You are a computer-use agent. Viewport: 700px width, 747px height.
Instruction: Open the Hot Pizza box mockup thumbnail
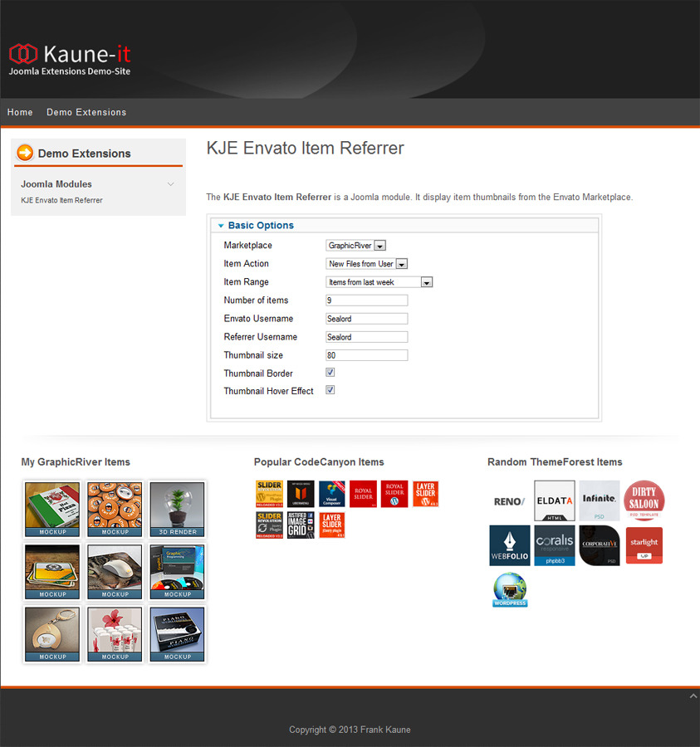click(52, 510)
